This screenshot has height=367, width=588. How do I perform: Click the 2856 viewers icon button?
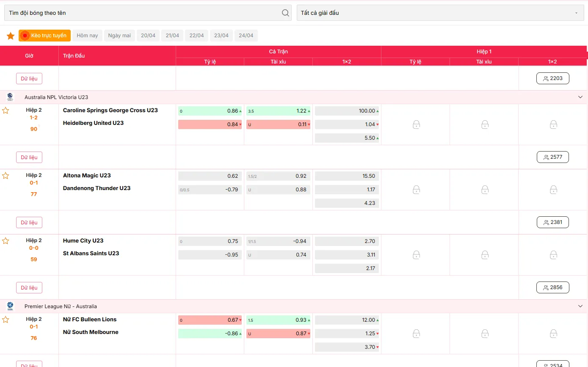(552, 287)
